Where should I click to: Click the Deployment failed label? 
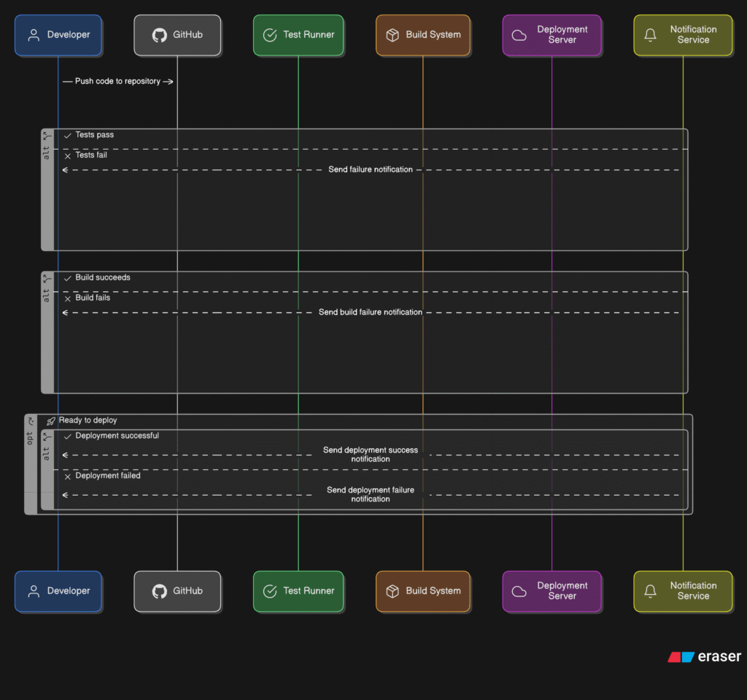point(108,476)
